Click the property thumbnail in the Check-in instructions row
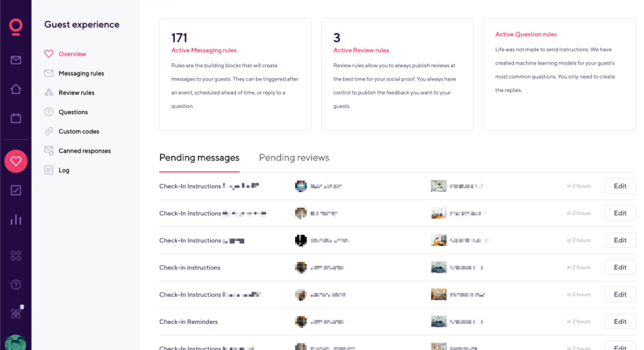 point(439,267)
